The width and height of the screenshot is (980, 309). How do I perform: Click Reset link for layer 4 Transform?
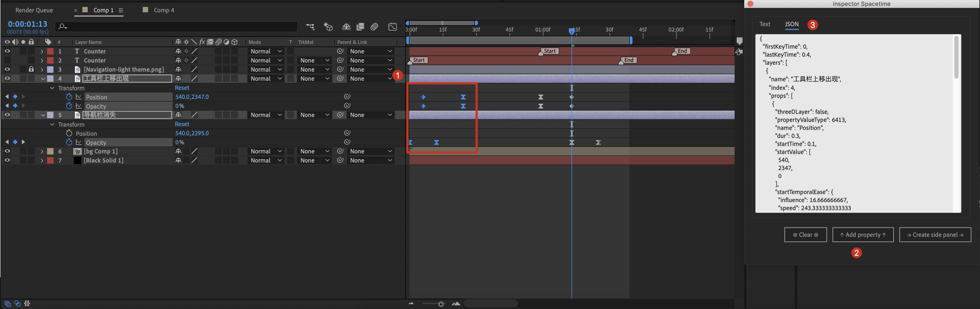click(x=182, y=88)
